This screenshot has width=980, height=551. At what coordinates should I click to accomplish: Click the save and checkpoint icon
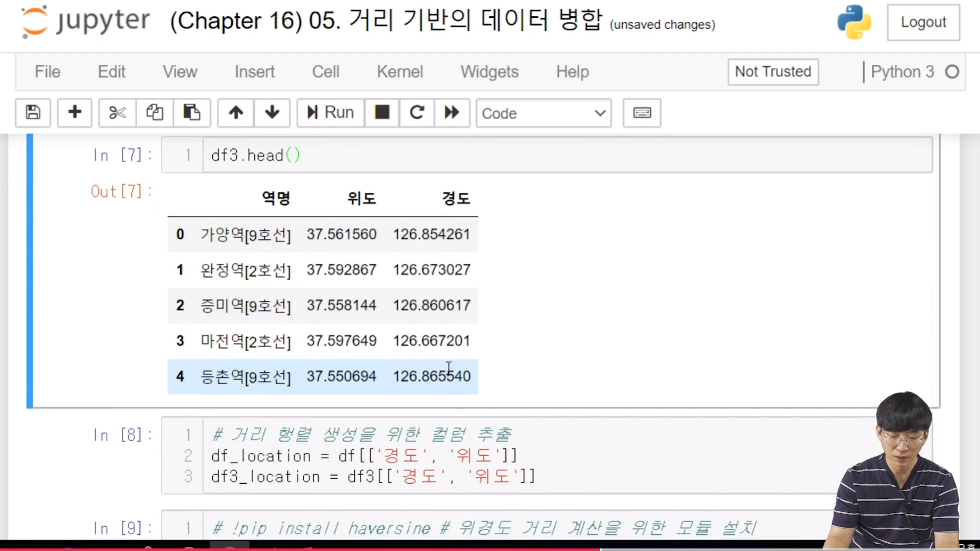pos(33,112)
